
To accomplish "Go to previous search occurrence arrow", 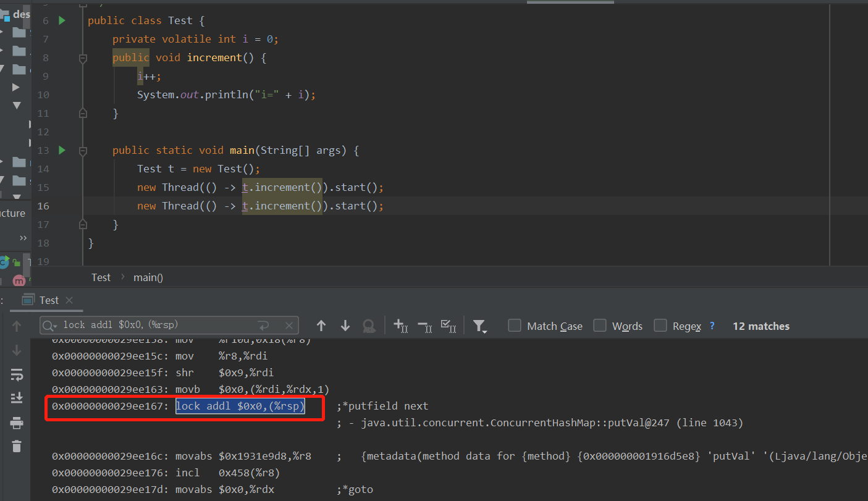I will coord(321,326).
